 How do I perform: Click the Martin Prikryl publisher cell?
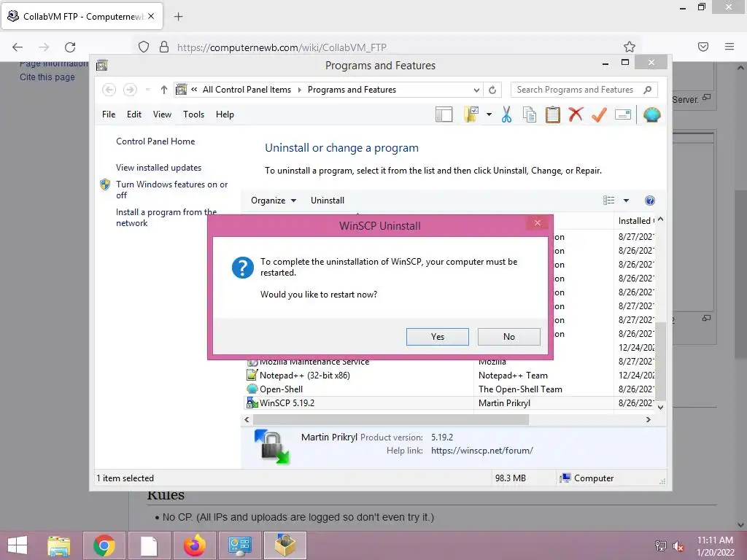tap(504, 402)
